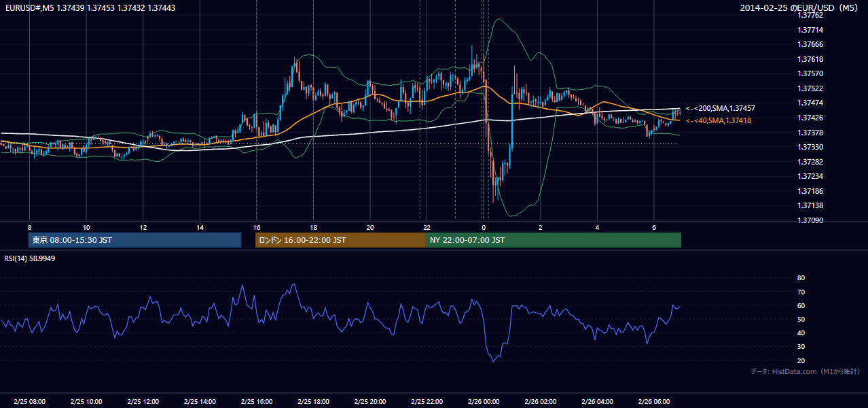
Task: Click RSI scale value 30
Action: click(801, 346)
